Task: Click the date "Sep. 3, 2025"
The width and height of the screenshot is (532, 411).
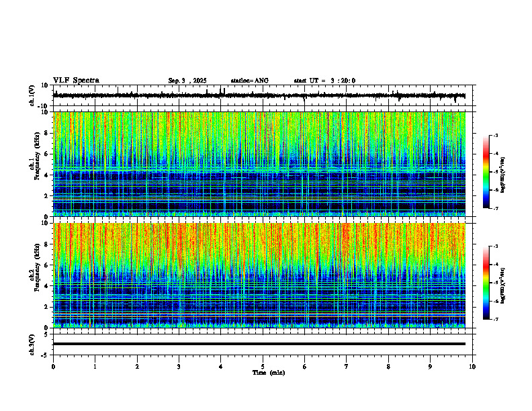Action: coord(187,81)
